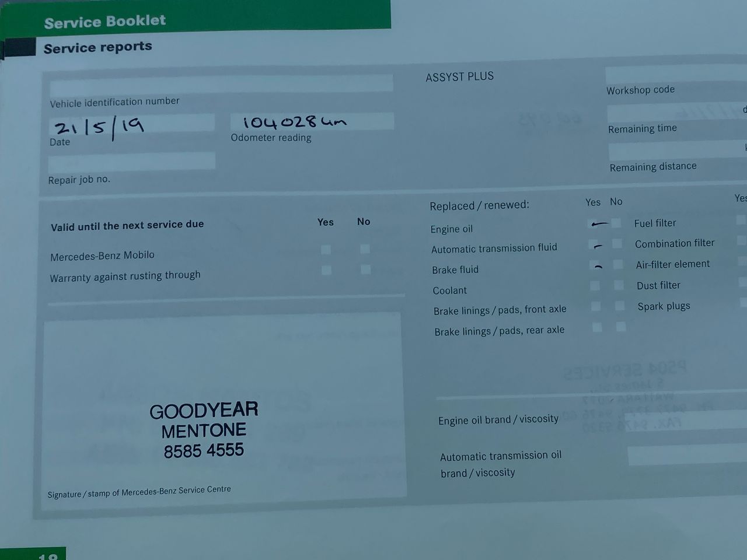Click the Date field showing 21/5/19
Screen dimensions: 747x560
tap(132, 124)
